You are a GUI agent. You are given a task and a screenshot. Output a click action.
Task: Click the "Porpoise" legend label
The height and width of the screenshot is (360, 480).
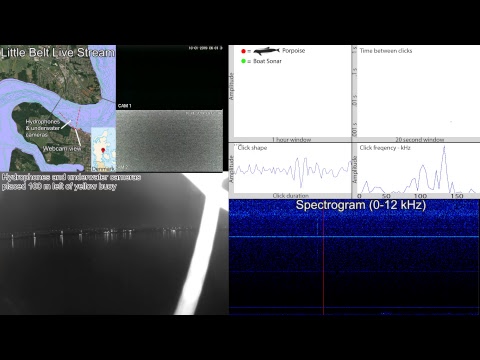pyautogui.click(x=293, y=51)
